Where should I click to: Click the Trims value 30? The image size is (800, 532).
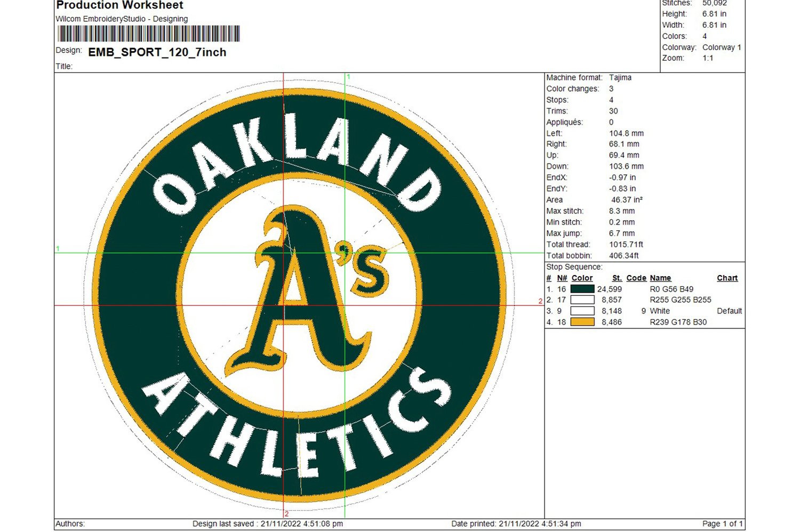613,111
